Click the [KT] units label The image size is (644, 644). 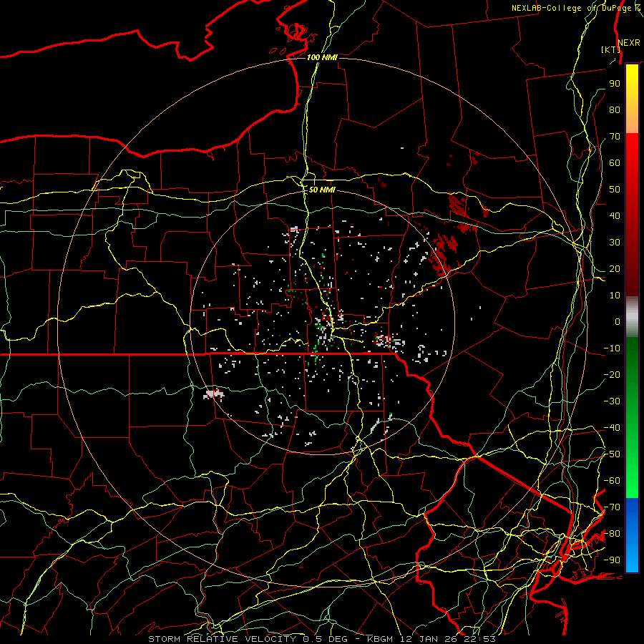click(x=610, y=49)
